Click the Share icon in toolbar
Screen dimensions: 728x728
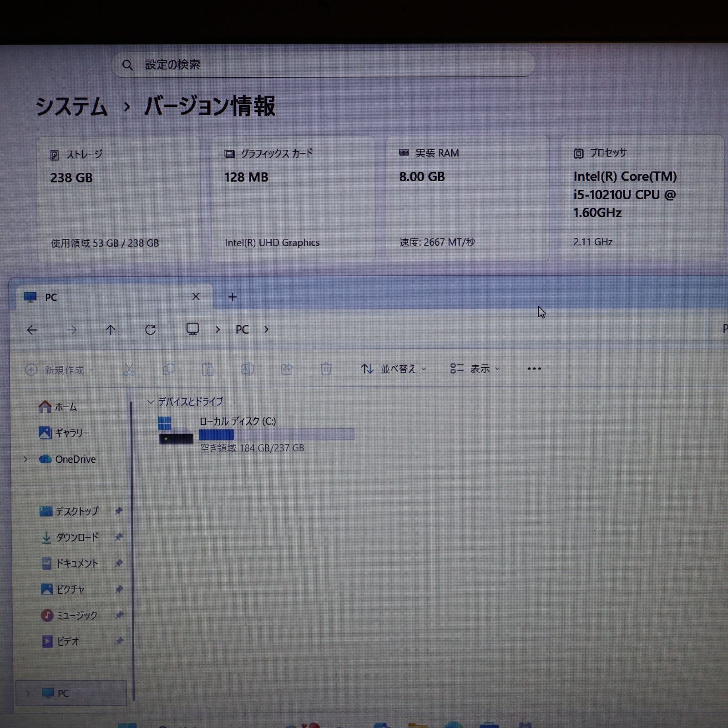pyautogui.click(x=286, y=369)
